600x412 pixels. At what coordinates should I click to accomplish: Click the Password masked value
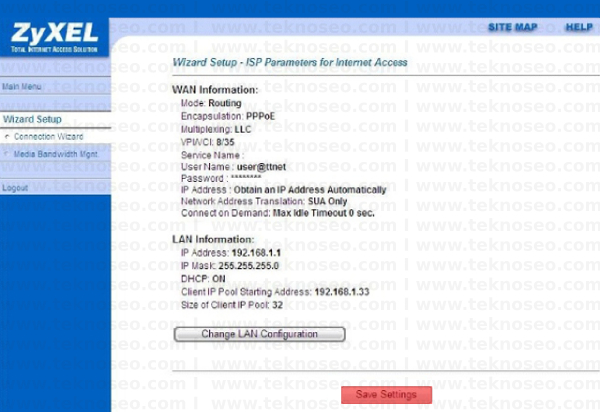point(246,177)
